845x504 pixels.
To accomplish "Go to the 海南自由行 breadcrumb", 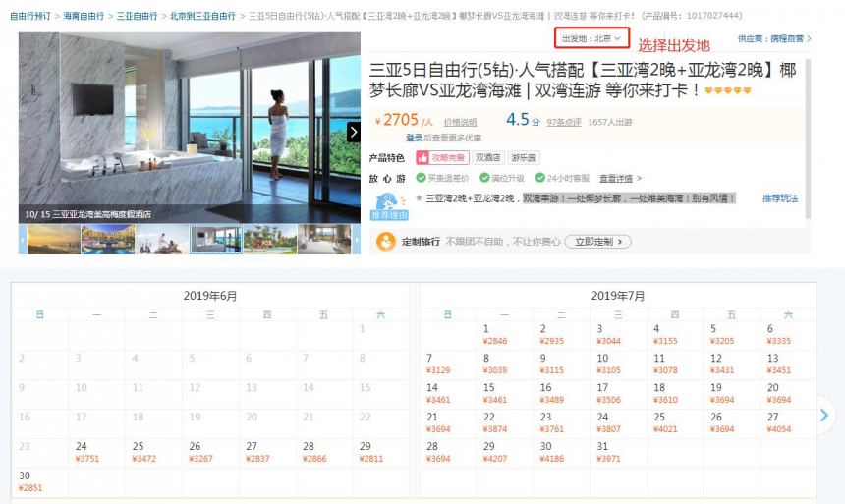I will click(84, 16).
